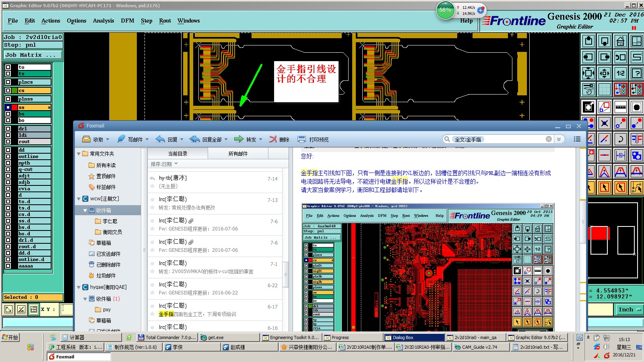Click the pan down icon in Genesis toolbar

605,41
